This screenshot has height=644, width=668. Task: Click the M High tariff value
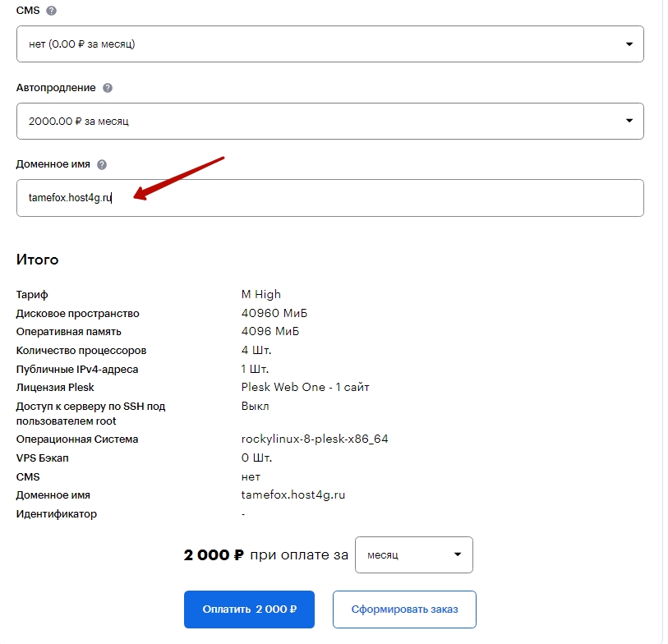pos(260,294)
